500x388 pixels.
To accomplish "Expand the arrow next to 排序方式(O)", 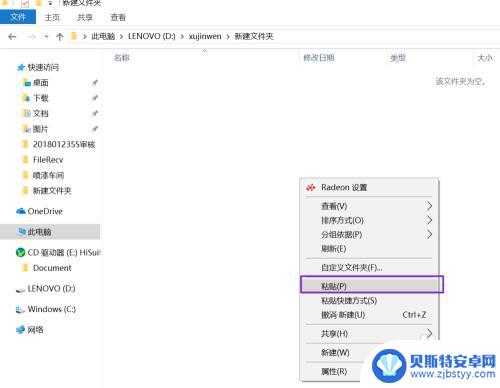I will (429, 220).
